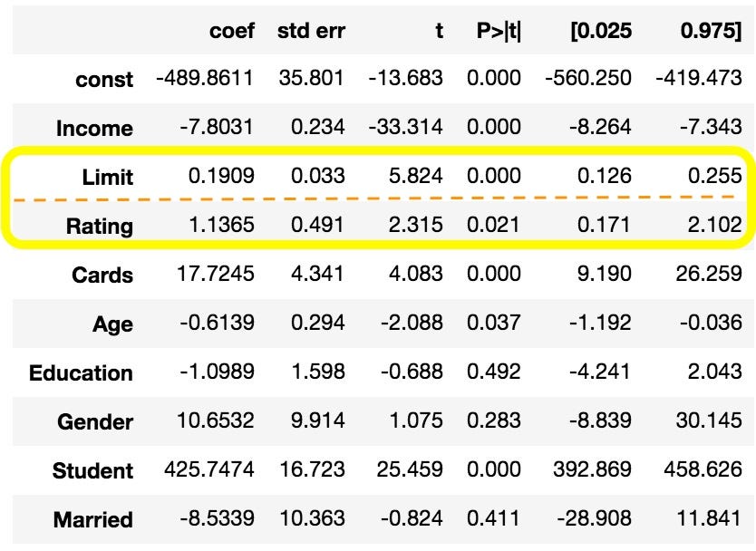Screen dimensions: 756x551
Task: Click the Gender coefficient 10.6532
Action: pos(215,420)
